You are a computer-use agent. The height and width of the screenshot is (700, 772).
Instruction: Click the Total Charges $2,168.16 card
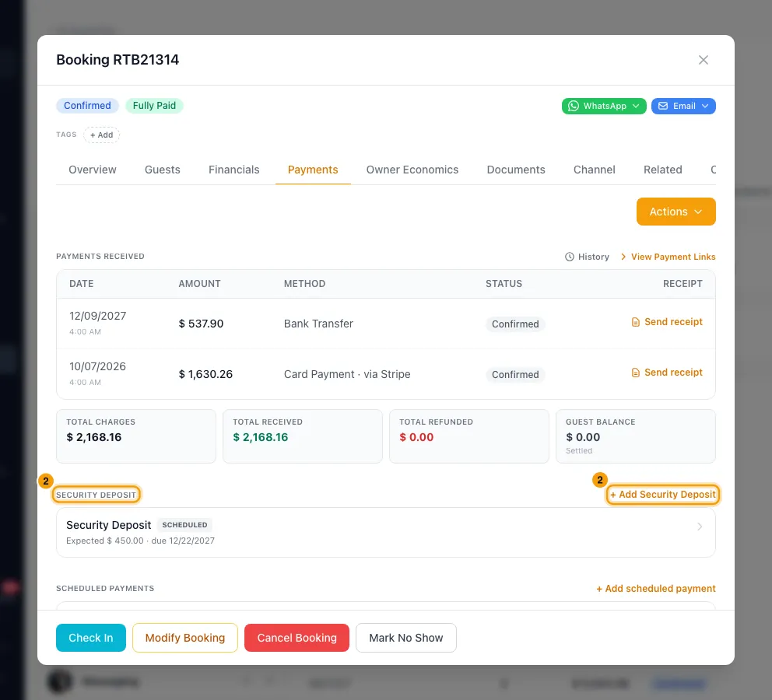[136, 436]
